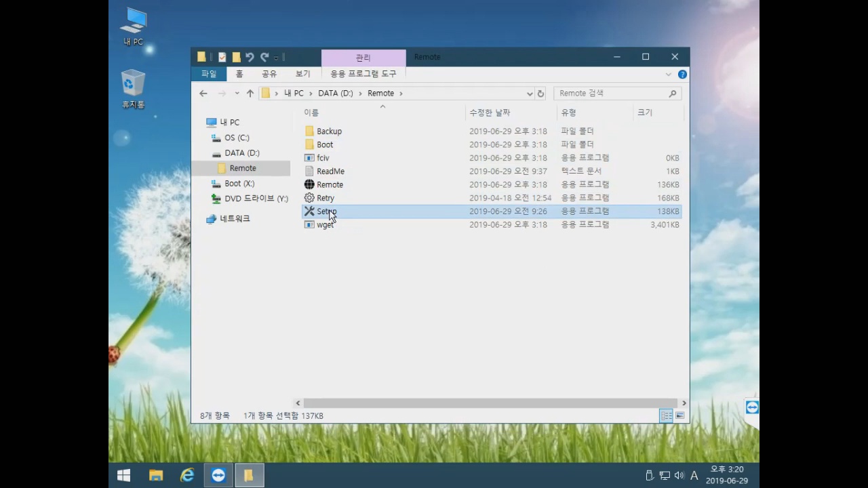868x488 pixels.
Task: Open File Explorer from the taskbar
Action: [156, 475]
